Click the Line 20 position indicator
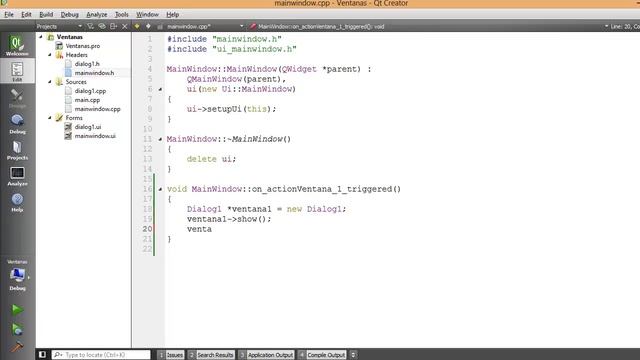This screenshot has height=360, width=640. point(624,26)
